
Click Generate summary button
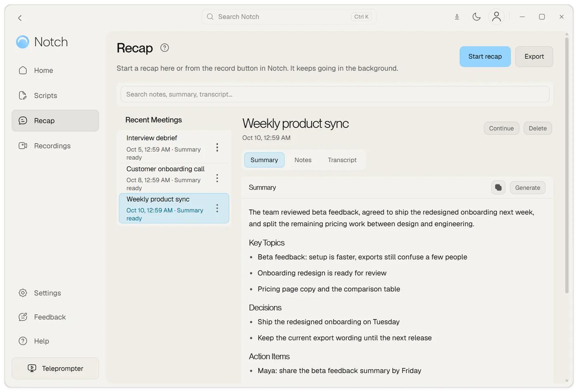[528, 188]
